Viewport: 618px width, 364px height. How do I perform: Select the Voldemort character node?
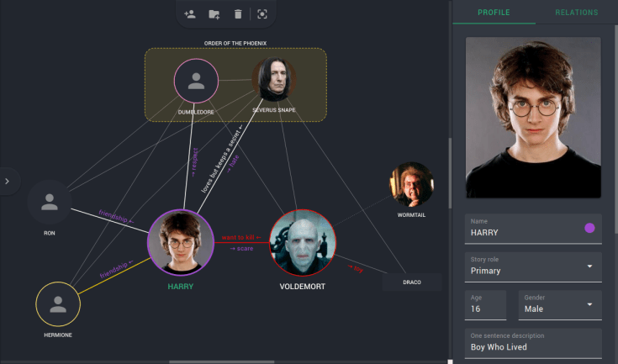pyautogui.click(x=303, y=244)
